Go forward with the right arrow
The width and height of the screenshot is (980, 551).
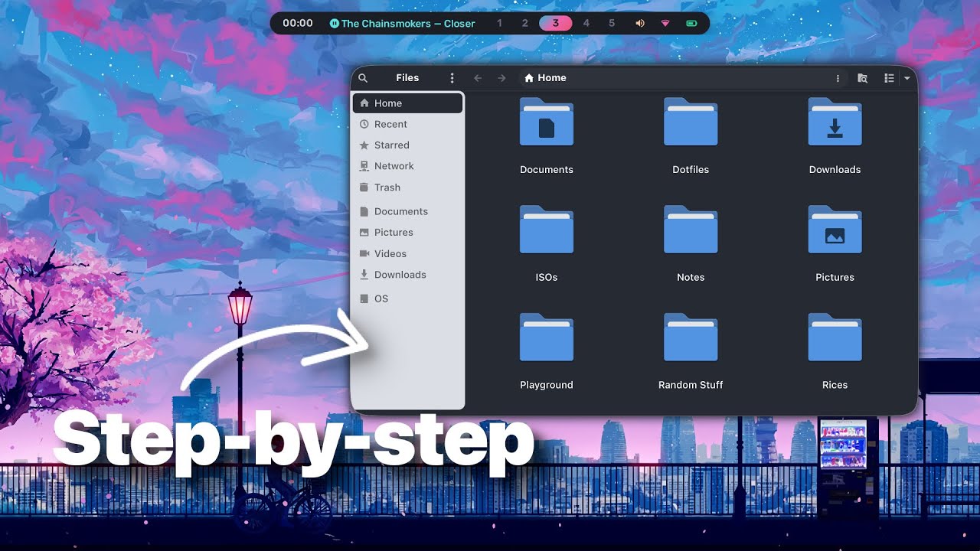502,78
